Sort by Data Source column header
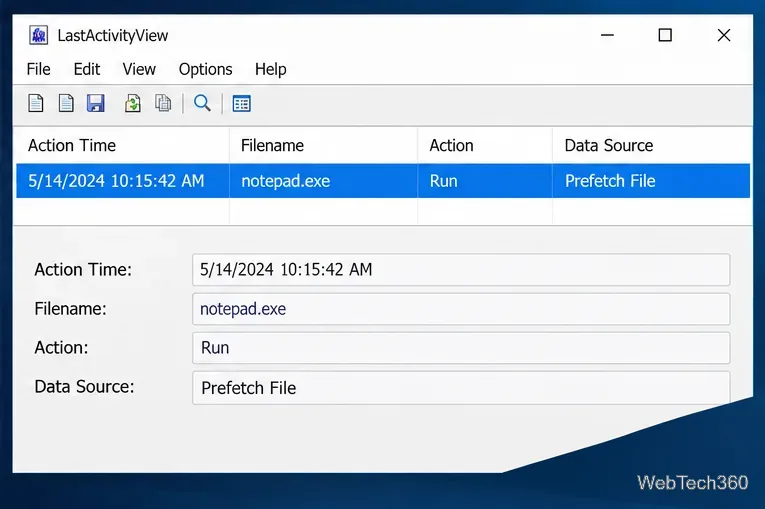Screen dimensions: 765x509 click(651, 145)
